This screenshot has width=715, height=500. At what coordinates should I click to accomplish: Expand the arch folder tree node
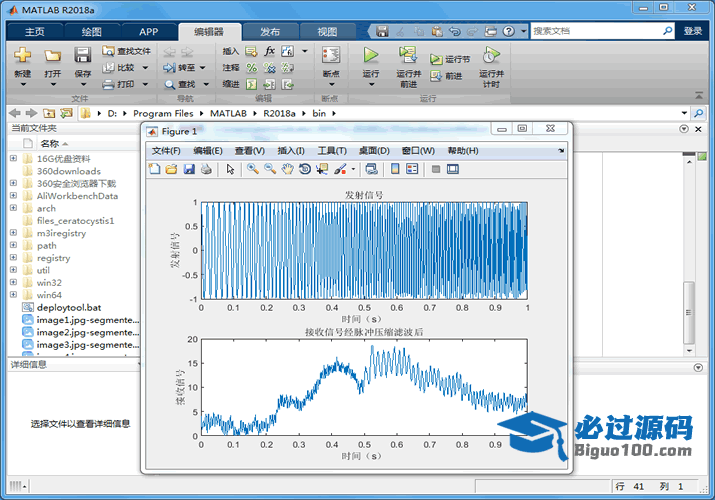pyautogui.click(x=13, y=208)
